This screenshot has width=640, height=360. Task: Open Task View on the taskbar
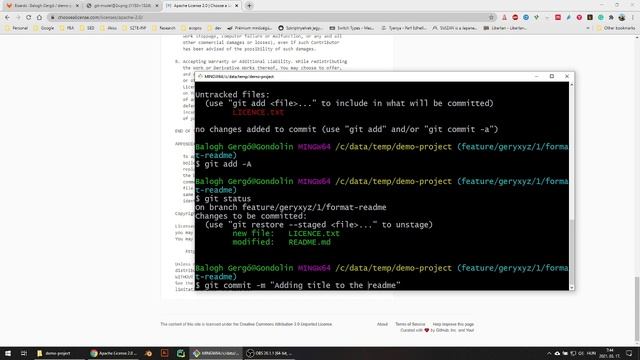click(24, 353)
